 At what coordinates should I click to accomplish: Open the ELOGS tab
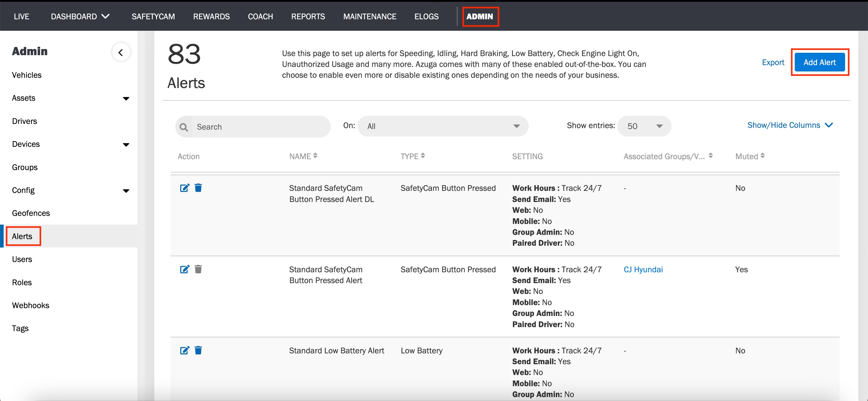click(x=426, y=16)
